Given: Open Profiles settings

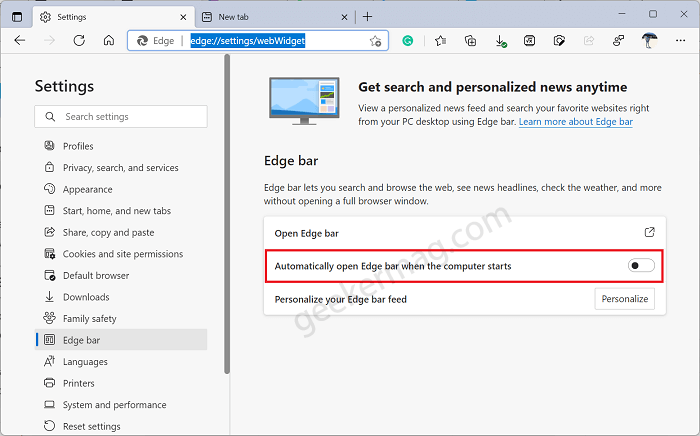Looking at the screenshot, I should 121,146.
